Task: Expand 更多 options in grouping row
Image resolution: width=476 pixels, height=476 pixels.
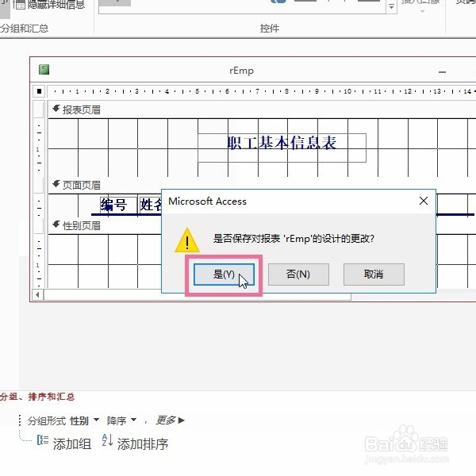Action: coord(170,420)
